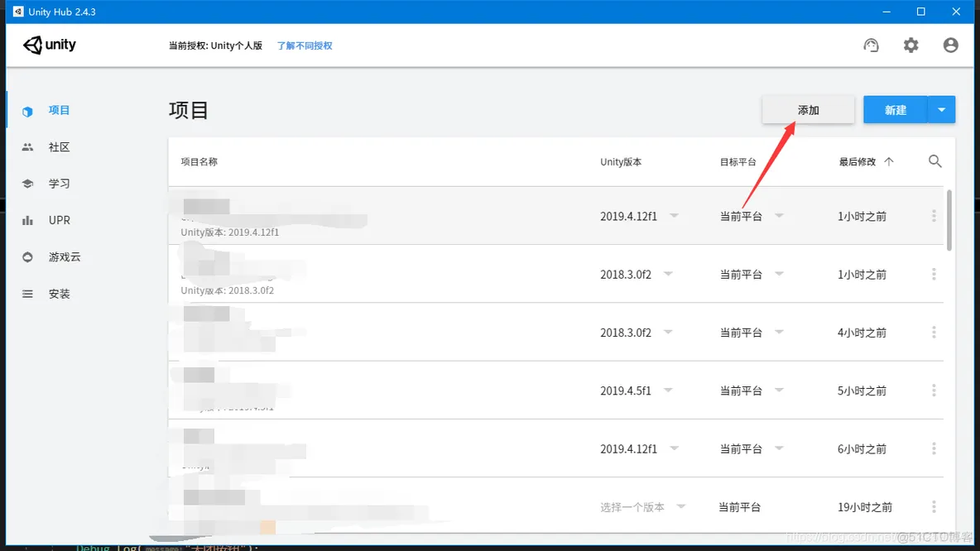The width and height of the screenshot is (980, 551).
Task: Click the 添加 button
Action: [808, 110]
